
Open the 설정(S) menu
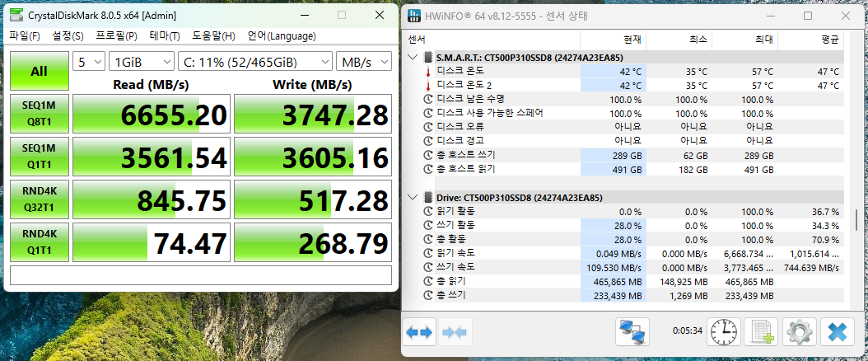(68, 36)
